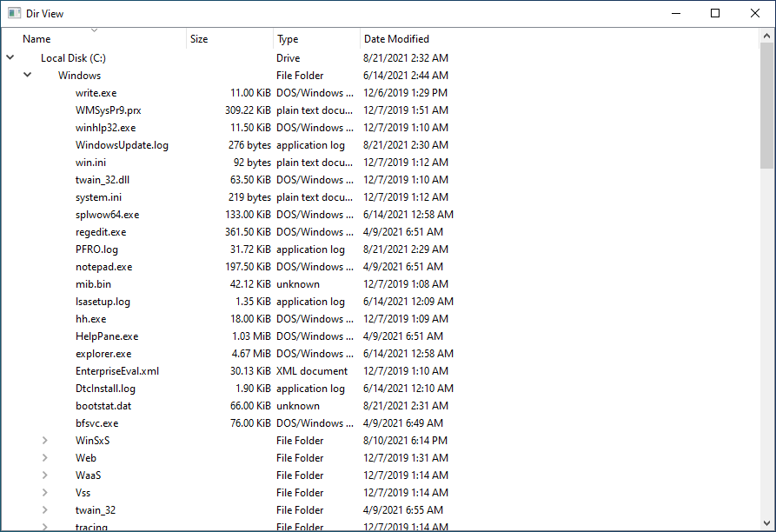Select the regedit.exe file
This screenshot has height=532, width=776.
tap(99, 231)
